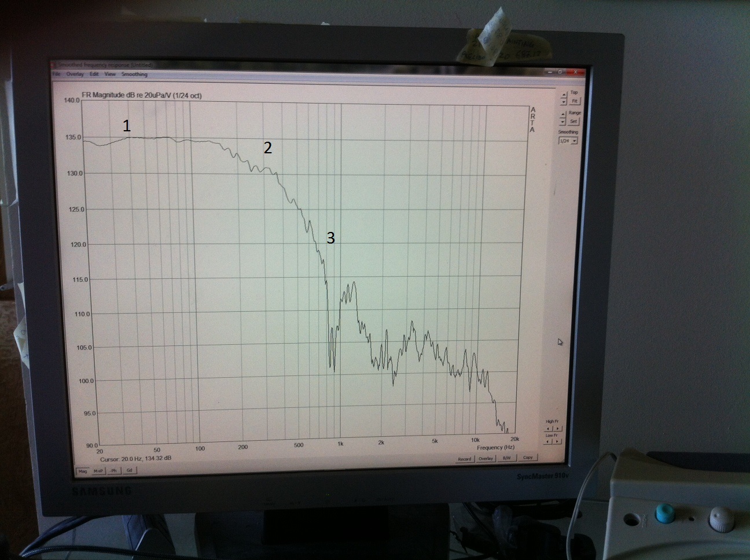The height and width of the screenshot is (560, 750).
Task: Maximize the Smoothed frequency response window
Action: pos(560,72)
